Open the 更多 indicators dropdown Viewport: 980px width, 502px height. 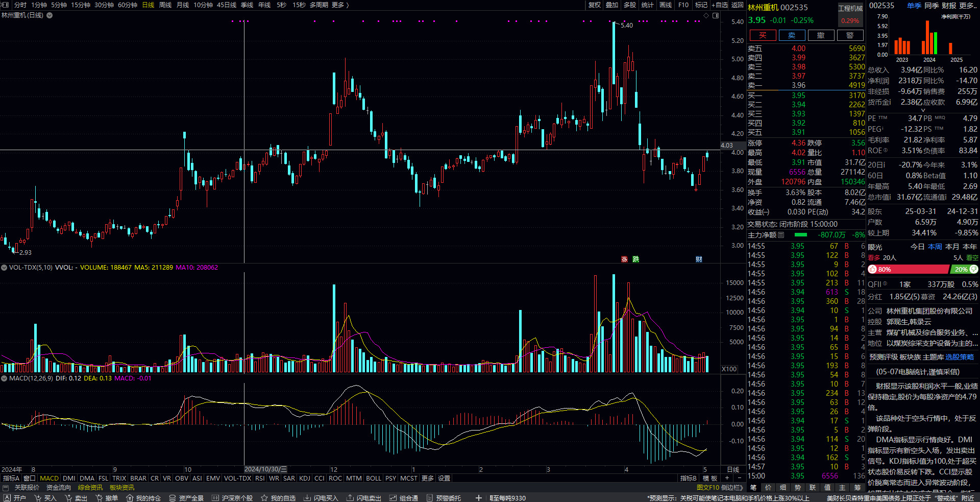point(428,479)
